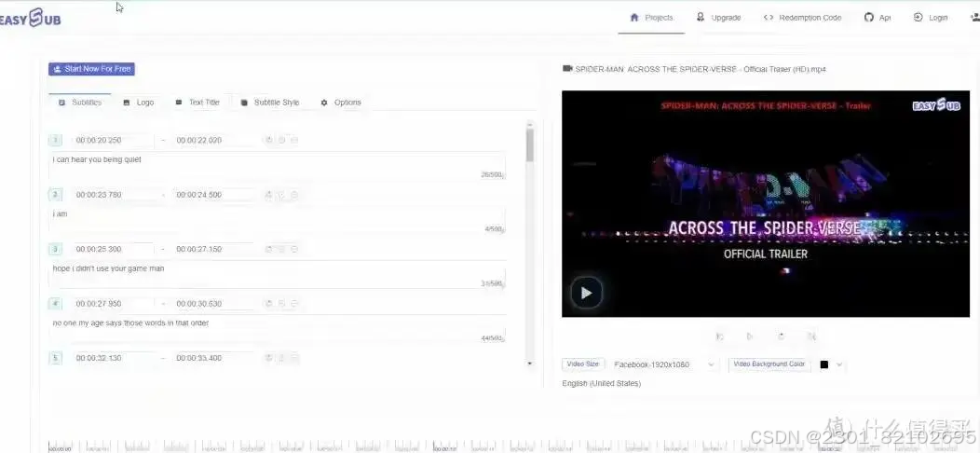The width and height of the screenshot is (980, 453).
Task: Open the Api link beside the GitHub icon
Action: [x=878, y=18]
